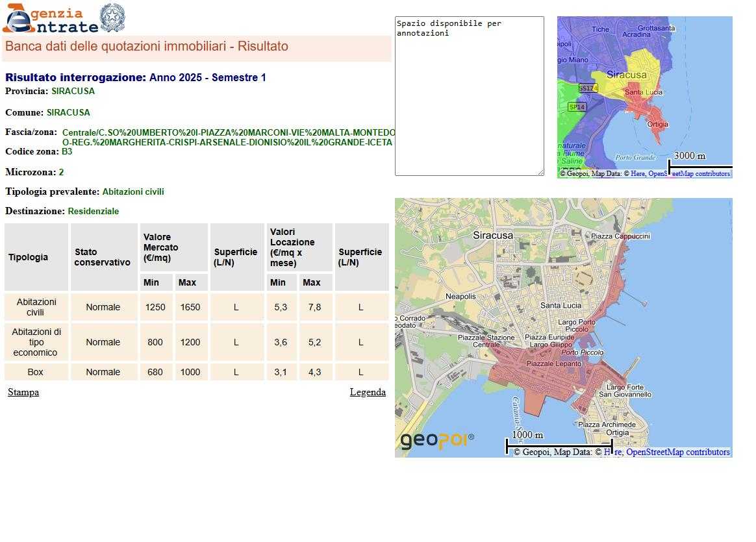Click the Agenzia Entrate logo

point(49,19)
